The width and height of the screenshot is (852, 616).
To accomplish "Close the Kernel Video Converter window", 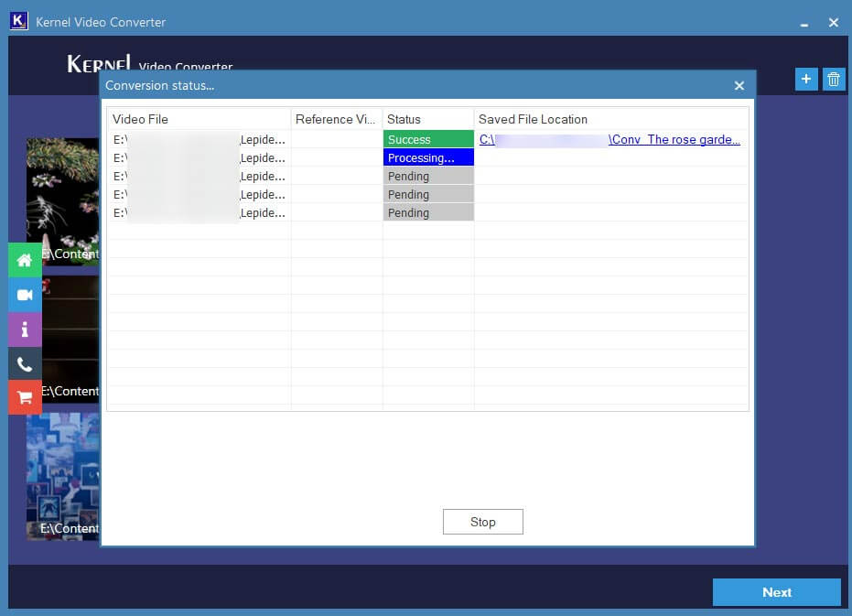I will click(x=834, y=22).
